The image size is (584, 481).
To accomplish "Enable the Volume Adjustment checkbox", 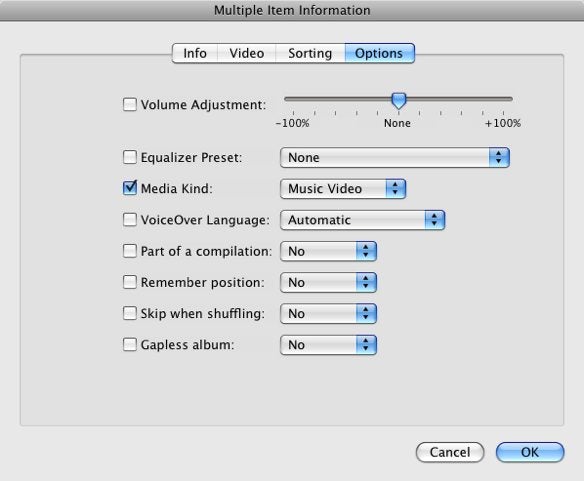I will [130, 104].
